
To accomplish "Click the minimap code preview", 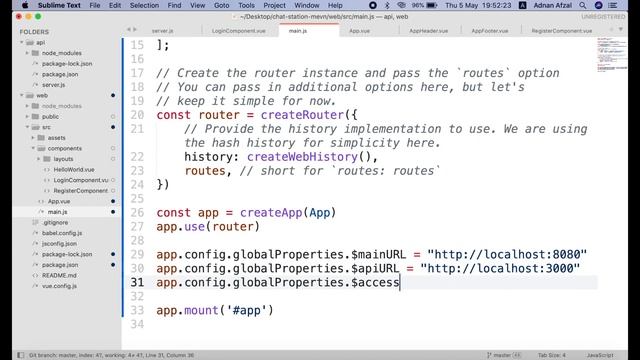I will (x=611, y=55).
